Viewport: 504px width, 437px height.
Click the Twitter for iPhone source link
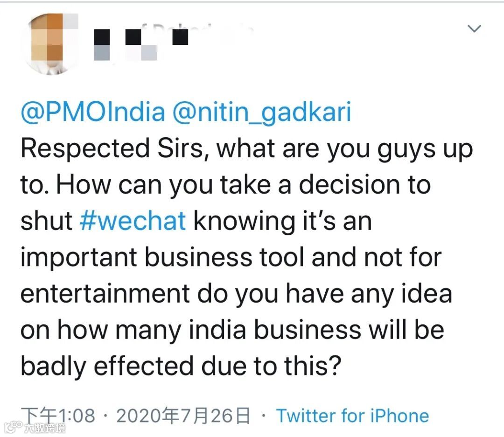pos(352,416)
